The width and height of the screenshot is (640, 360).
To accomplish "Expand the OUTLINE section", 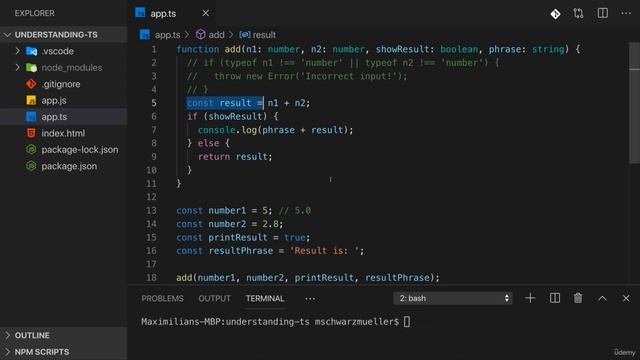I will tap(63, 335).
